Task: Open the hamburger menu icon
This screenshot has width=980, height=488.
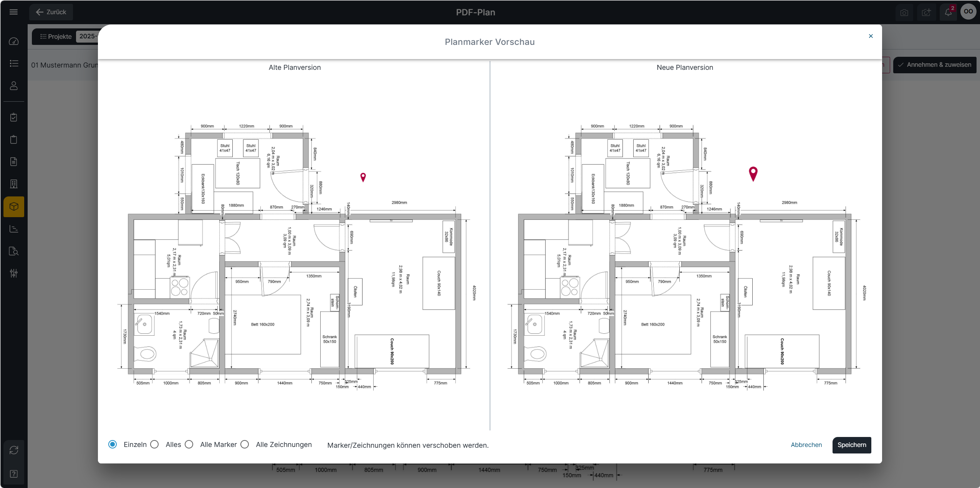Action: pyautogui.click(x=13, y=12)
